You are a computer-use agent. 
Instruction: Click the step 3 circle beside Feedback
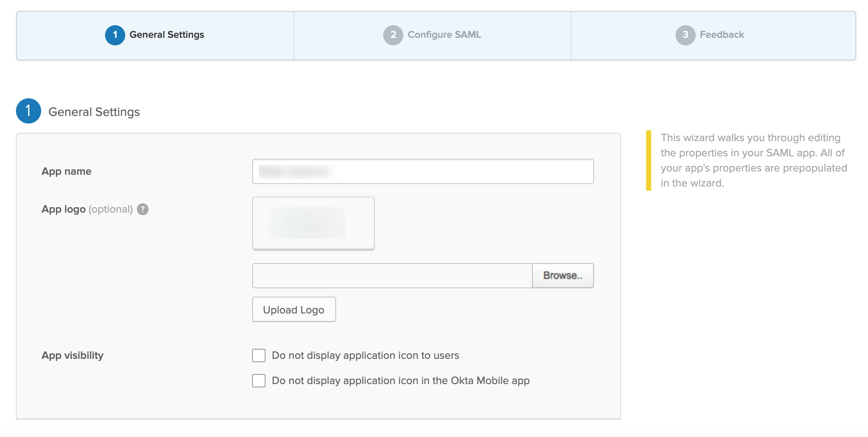(x=686, y=35)
